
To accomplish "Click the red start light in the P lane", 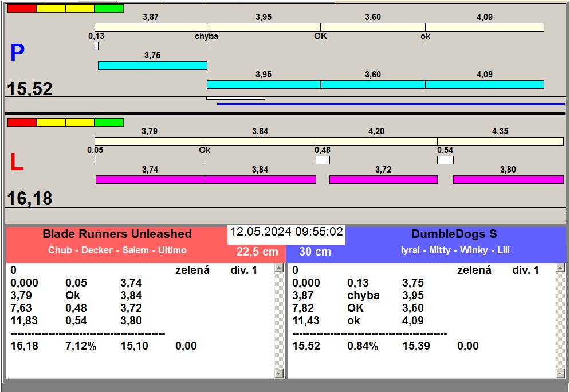I will 22,9.
